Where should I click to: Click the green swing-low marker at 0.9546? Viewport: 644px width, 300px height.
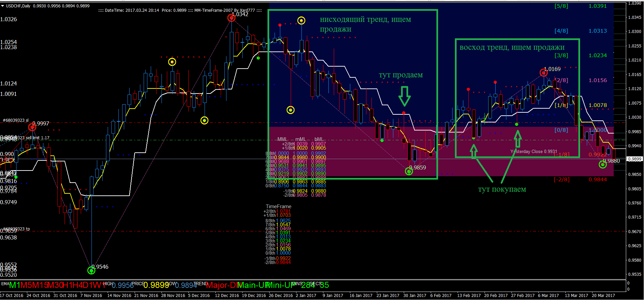pos(91,270)
